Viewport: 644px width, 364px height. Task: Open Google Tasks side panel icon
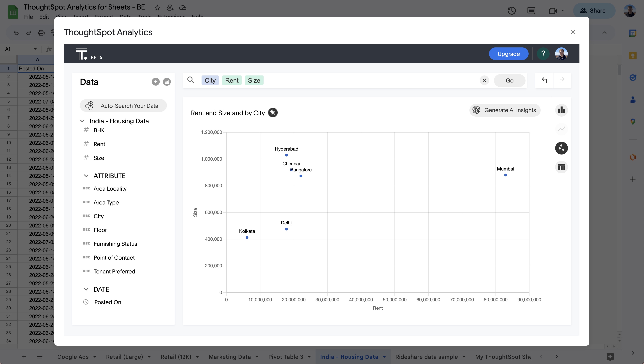click(x=633, y=77)
